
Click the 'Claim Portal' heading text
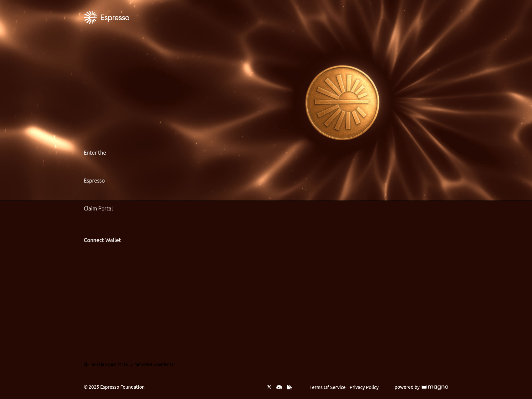click(x=98, y=208)
